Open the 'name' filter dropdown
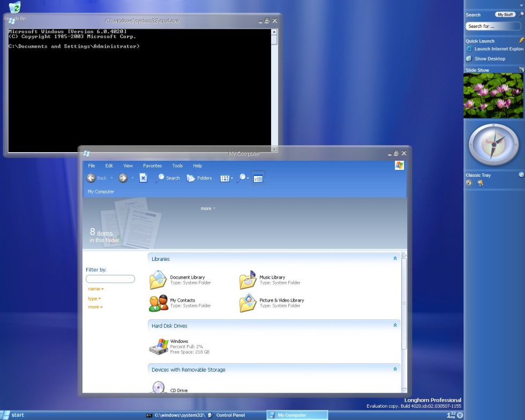This screenshot has width=525, height=420. tap(96, 289)
